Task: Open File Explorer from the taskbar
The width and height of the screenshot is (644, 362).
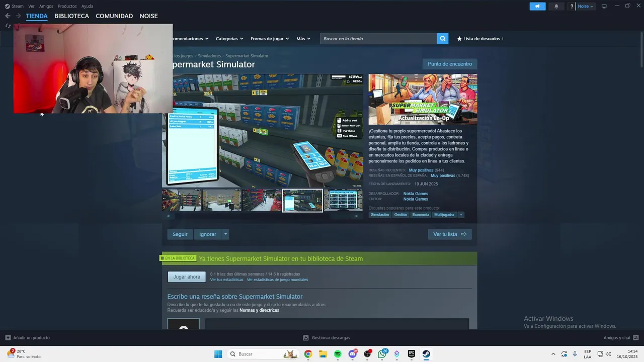Action: [323, 354]
